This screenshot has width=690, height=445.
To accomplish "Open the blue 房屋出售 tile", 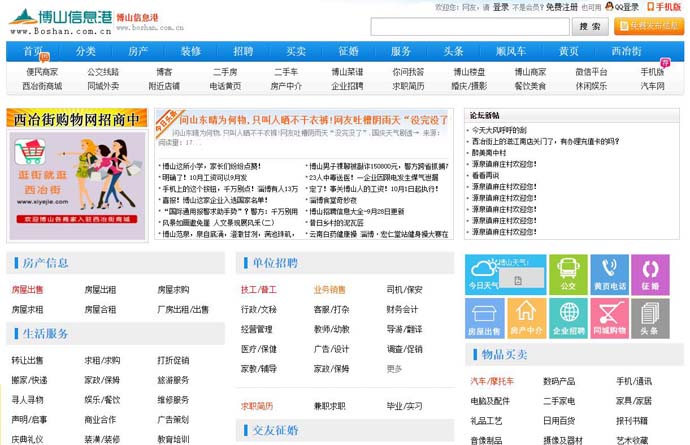I will (484, 318).
